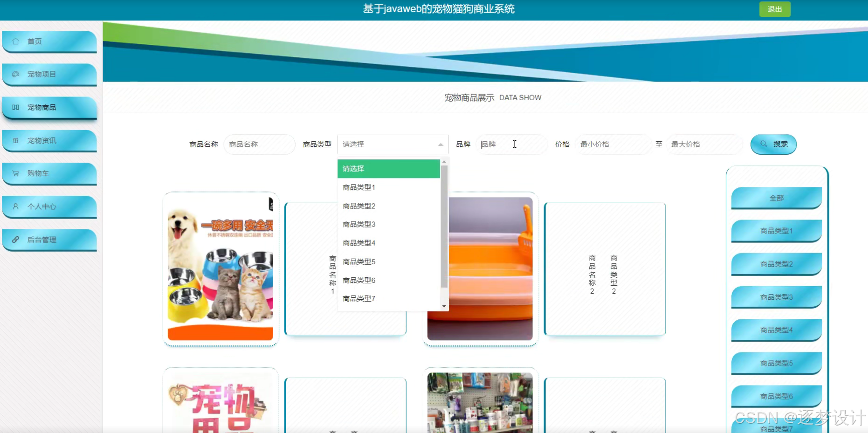Filter by 商品类型5 in the right panel
The image size is (868, 433).
click(777, 363)
